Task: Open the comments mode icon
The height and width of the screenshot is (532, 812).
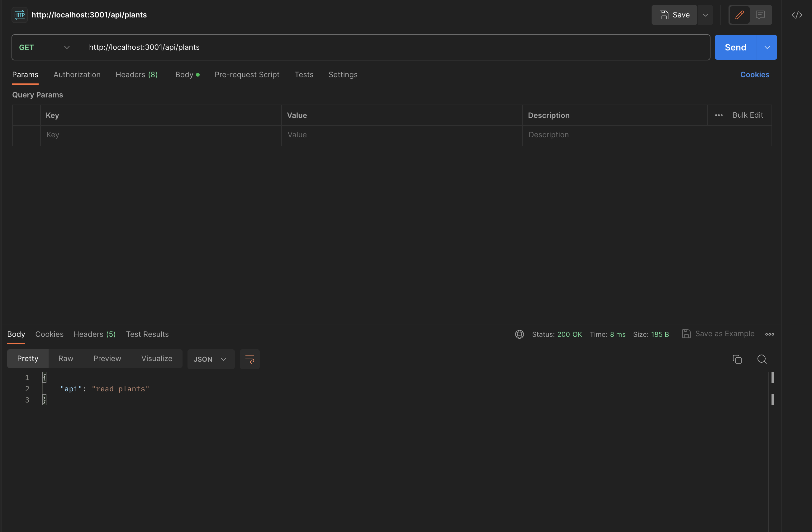Action: [760, 15]
